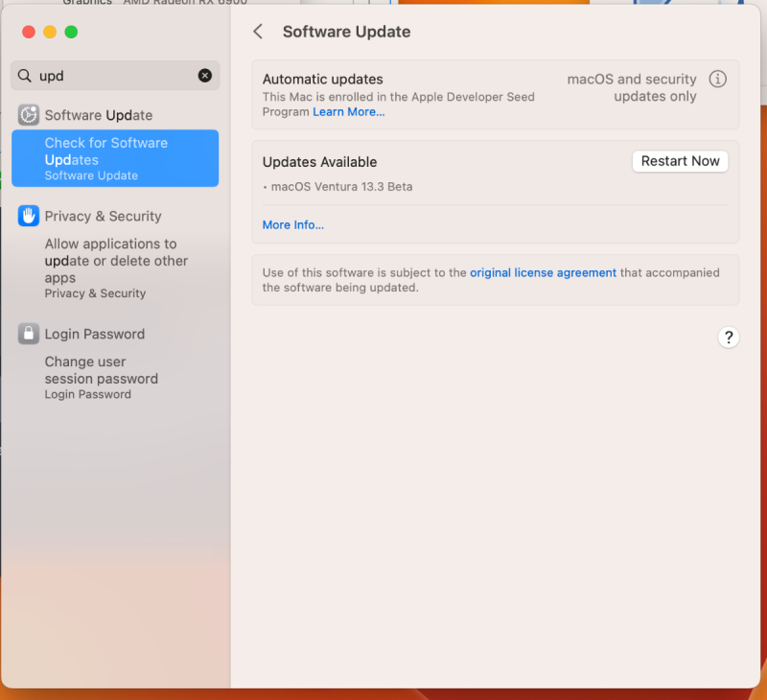Zoom the window with the green button
This screenshot has width=767, height=700.
[x=71, y=32]
